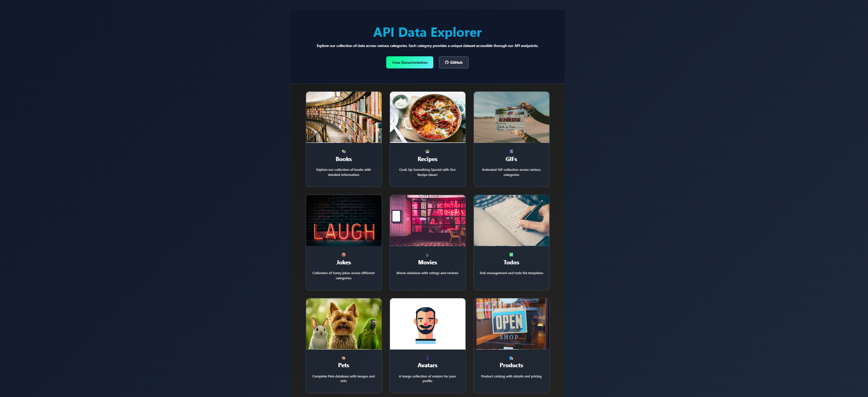868x397 pixels.
Task: Open the Todos notebook writing thumbnail
Action: click(x=512, y=221)
